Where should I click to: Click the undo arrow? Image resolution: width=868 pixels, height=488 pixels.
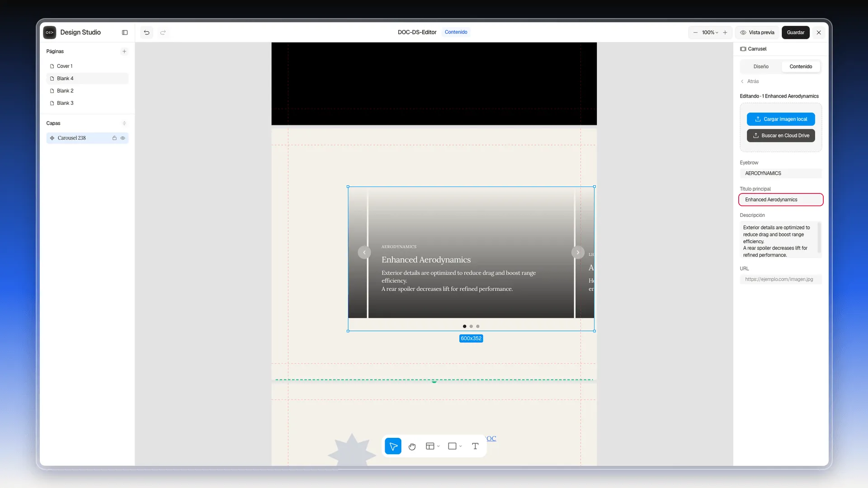146,33
